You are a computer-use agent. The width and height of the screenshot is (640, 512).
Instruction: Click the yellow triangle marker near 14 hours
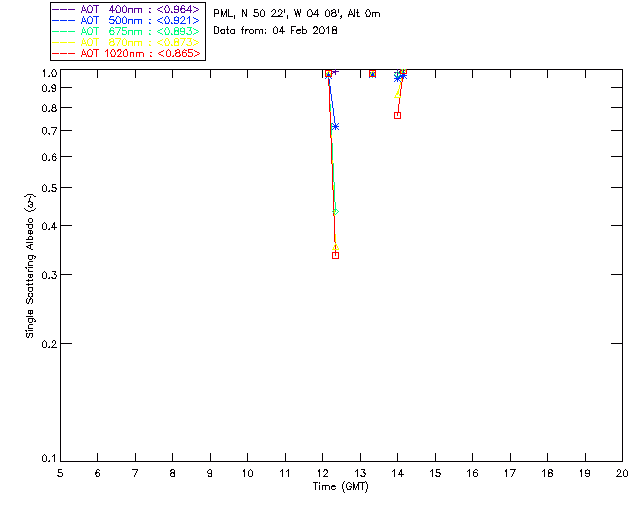point(399,92)
